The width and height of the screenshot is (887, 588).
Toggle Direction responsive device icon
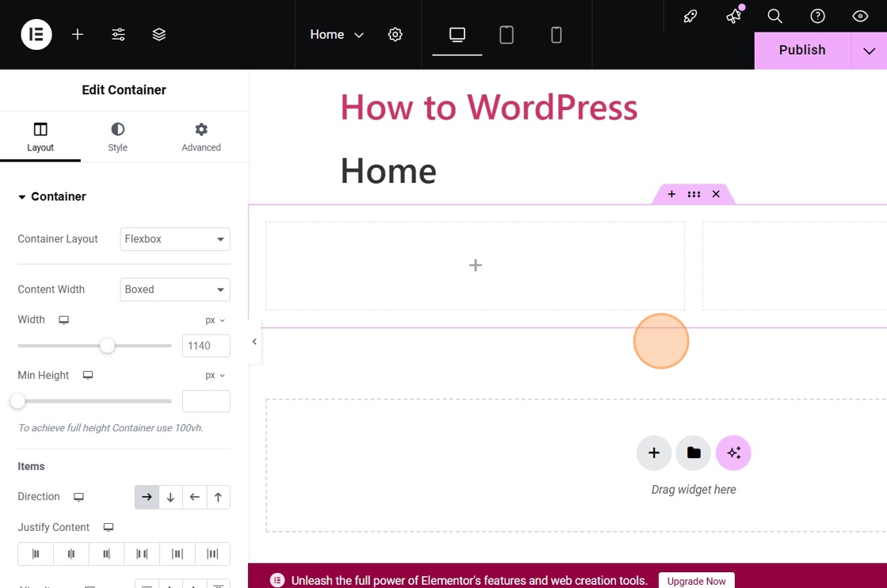(x=78, y=497)
